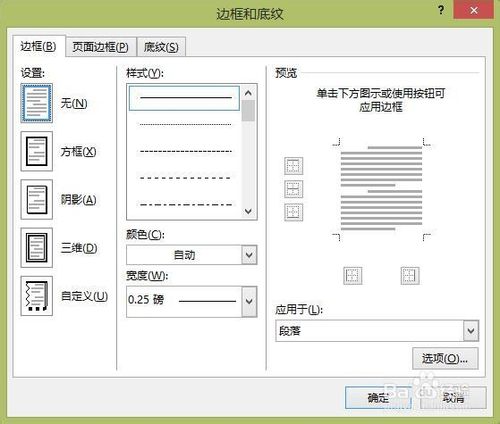Toggle the bottom border button in preview
Screen dimensions: 500x424
click(x=294, y=212)
